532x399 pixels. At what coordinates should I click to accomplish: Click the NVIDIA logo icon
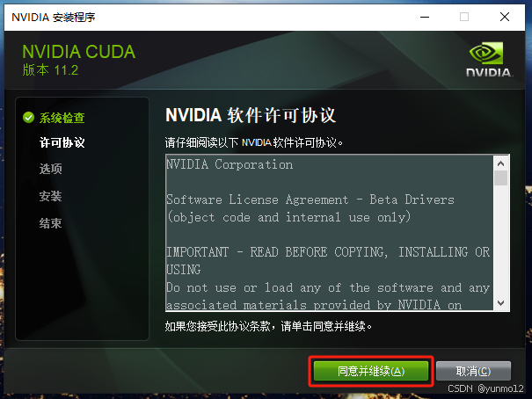488,60
